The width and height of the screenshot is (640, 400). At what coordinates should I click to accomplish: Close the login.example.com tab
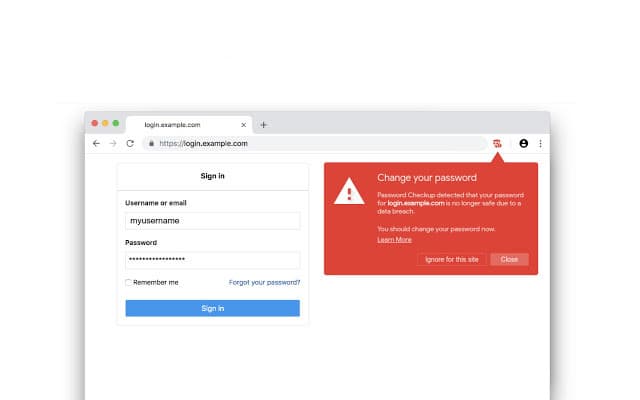point(244,125)
